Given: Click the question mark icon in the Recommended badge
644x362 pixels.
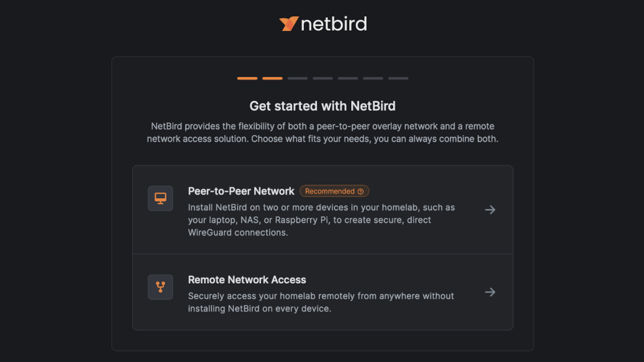Looking at the screenshot, I should [x=361, y=191].
